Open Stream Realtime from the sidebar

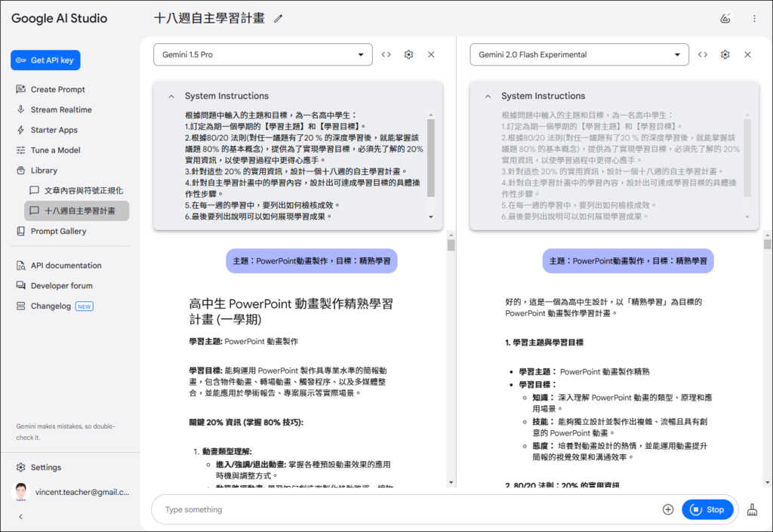pos(61,109)
